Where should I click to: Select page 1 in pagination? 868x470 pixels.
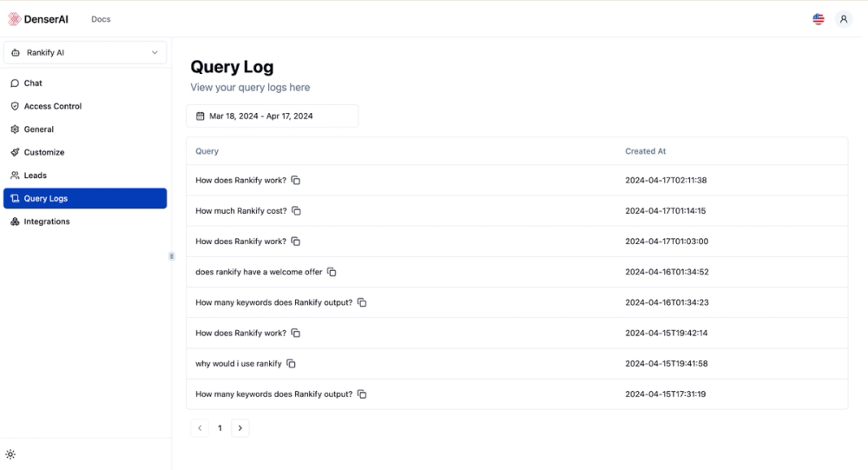click(x=220, y=428)
